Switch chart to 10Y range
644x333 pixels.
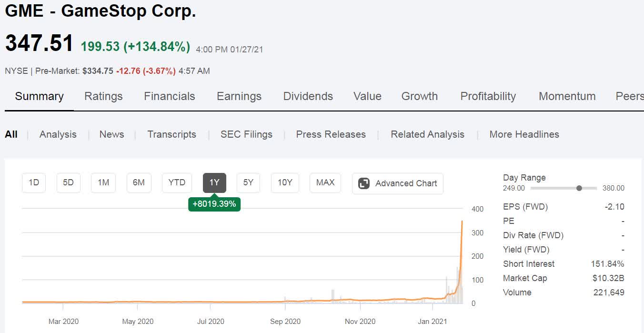285,183
